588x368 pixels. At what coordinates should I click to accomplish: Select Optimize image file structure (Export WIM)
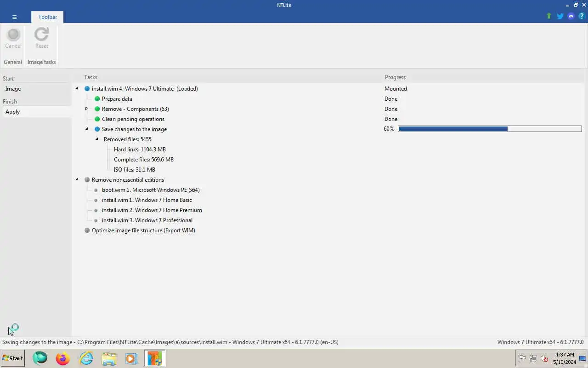pos(143,230)
